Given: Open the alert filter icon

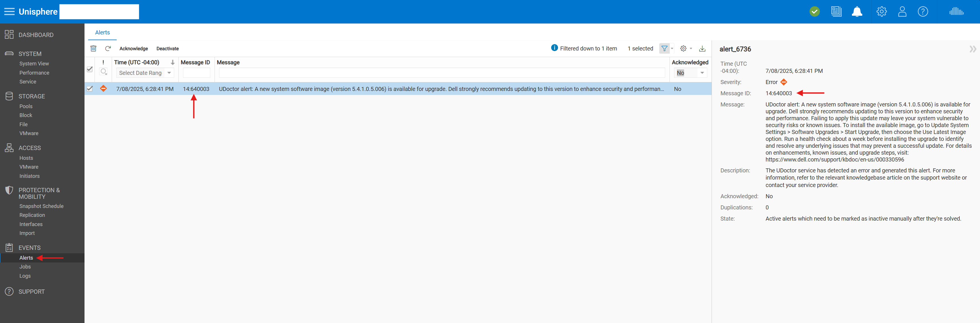Looking at the screenshot, I should pos(665,48).
